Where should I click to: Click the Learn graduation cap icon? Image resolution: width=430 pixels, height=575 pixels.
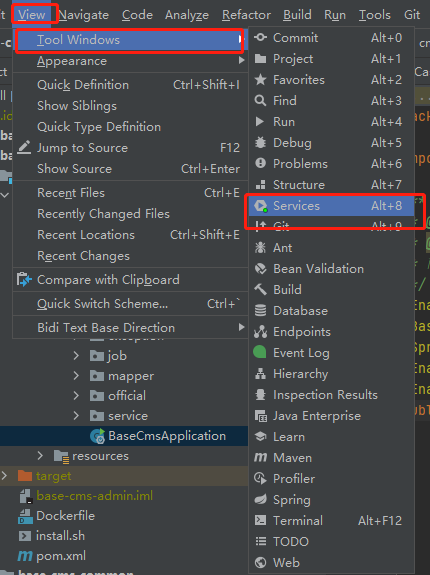click(260, 436)
